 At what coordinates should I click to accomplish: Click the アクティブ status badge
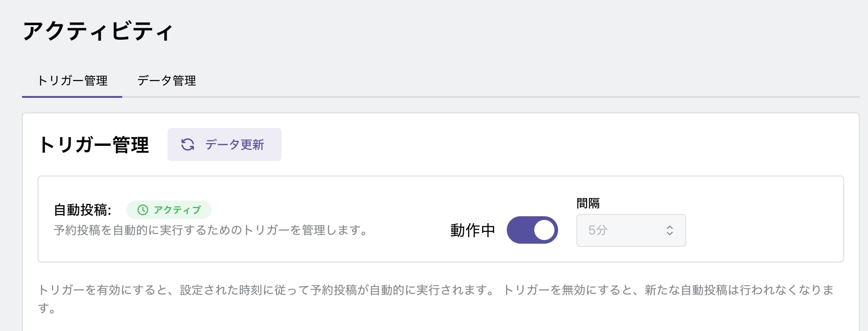[x=168, y=210]
